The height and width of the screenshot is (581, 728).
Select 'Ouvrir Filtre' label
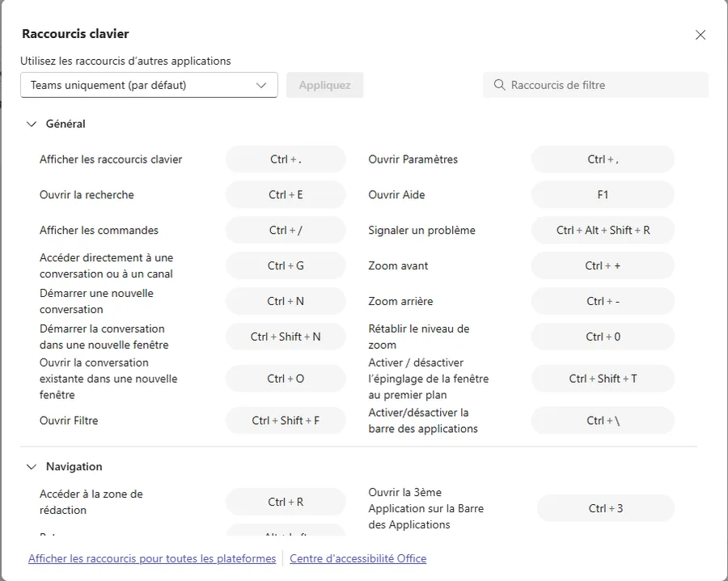(x=69, y=420)
